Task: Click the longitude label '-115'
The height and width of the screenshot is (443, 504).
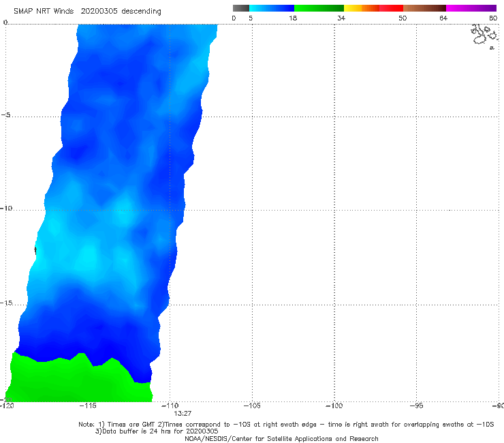Action: tap(88, 406)
